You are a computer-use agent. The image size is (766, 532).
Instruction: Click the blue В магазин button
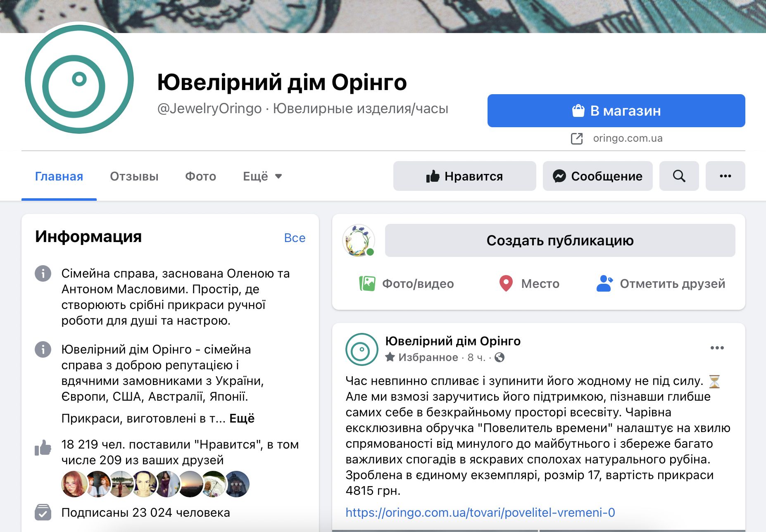tap(616, 111)
